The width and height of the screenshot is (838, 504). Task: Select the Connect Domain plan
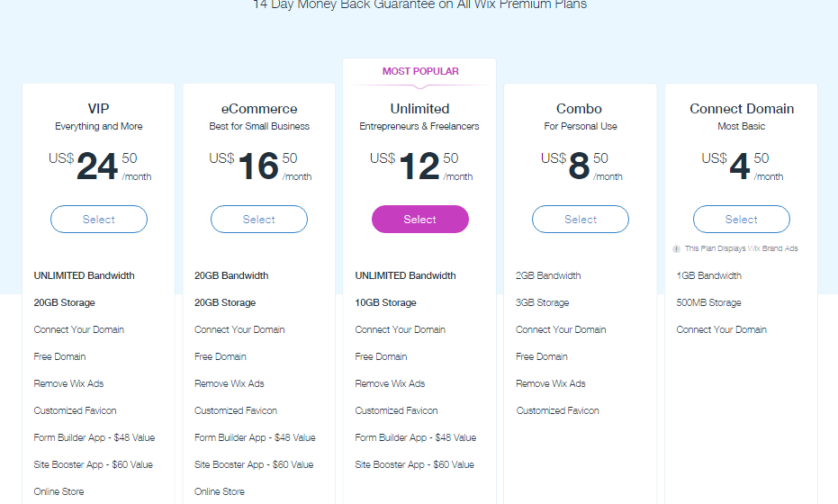[742, 219]
